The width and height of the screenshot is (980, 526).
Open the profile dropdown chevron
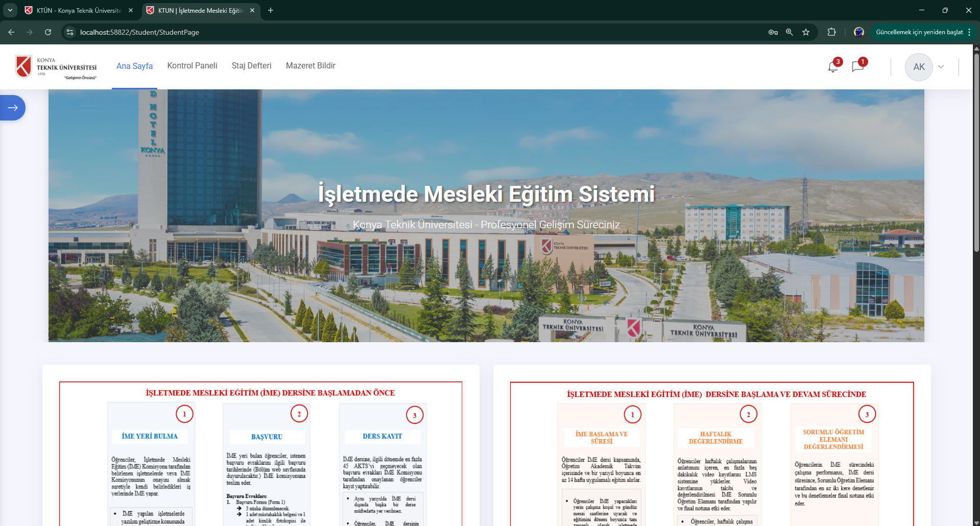point(941,67)
